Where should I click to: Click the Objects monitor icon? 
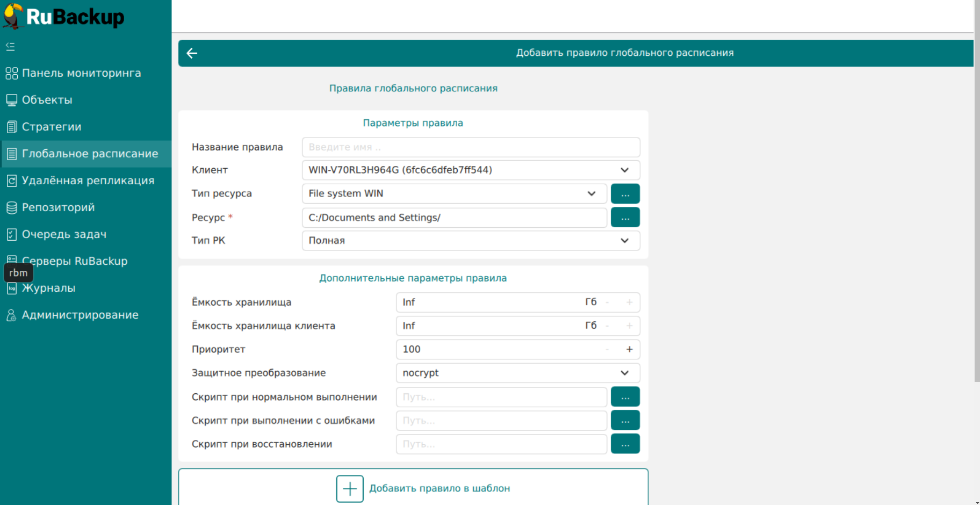[11, 100]
